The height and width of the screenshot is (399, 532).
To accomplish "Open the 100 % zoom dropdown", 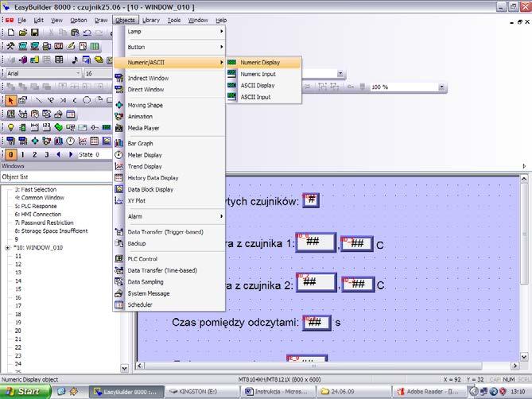I will [x=441, y=87].
